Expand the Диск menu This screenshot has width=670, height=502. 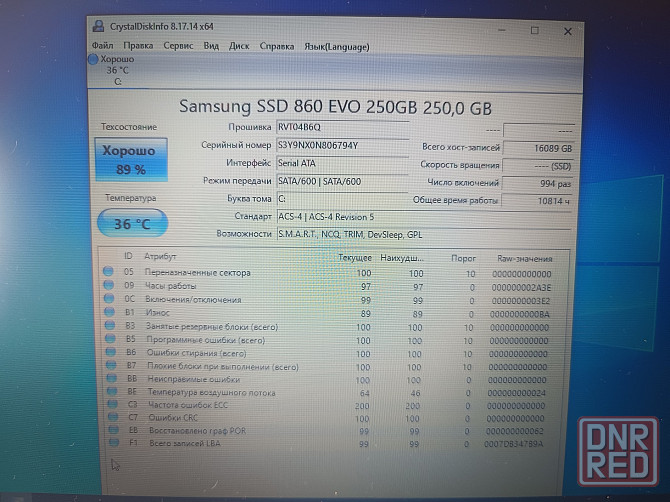pyautogui.click(x=239, y=45)
